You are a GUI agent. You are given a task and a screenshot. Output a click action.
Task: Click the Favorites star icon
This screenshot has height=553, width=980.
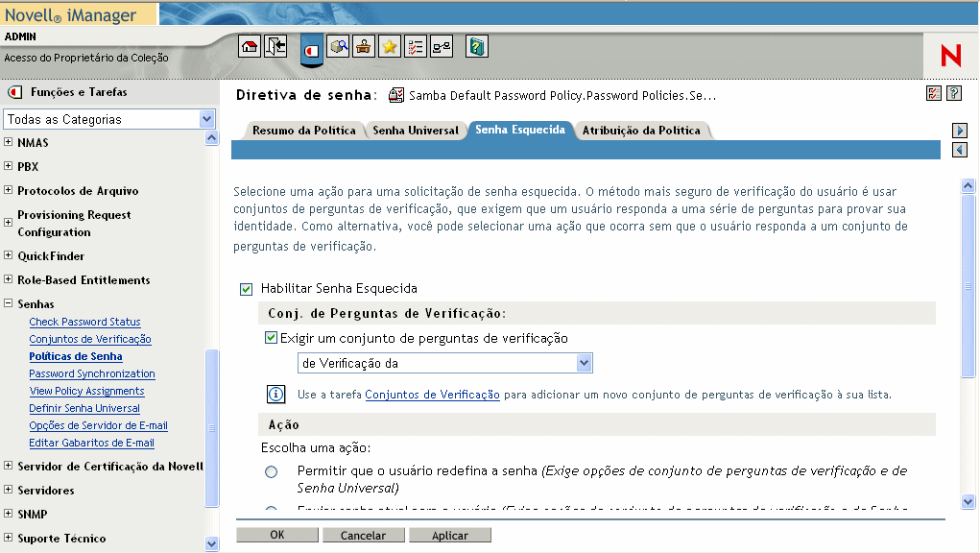(390, 47)
